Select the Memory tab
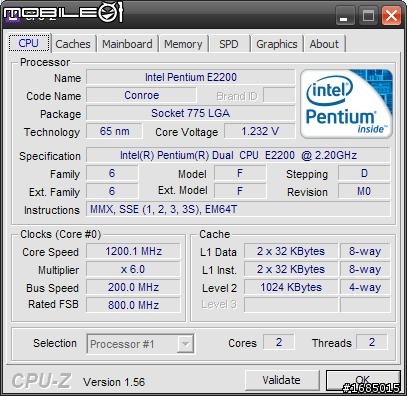The height and width of the screenshot is (396, 407). (x=183, y=44)
